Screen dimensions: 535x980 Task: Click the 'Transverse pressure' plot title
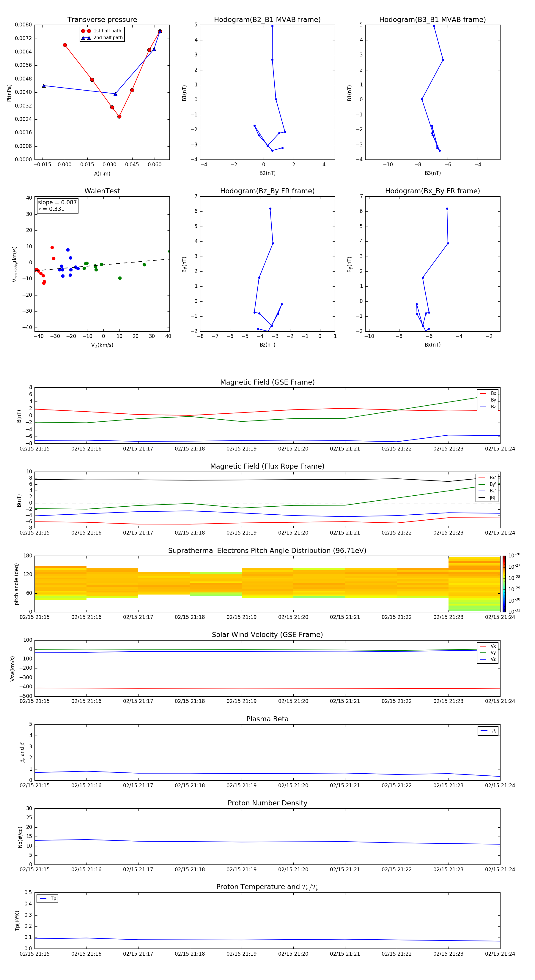[102, 20]
